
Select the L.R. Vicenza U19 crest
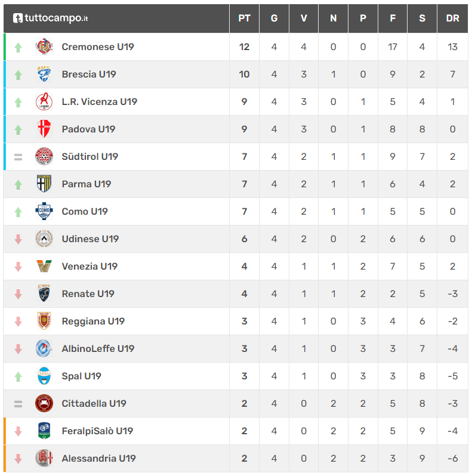click(44, 101)
